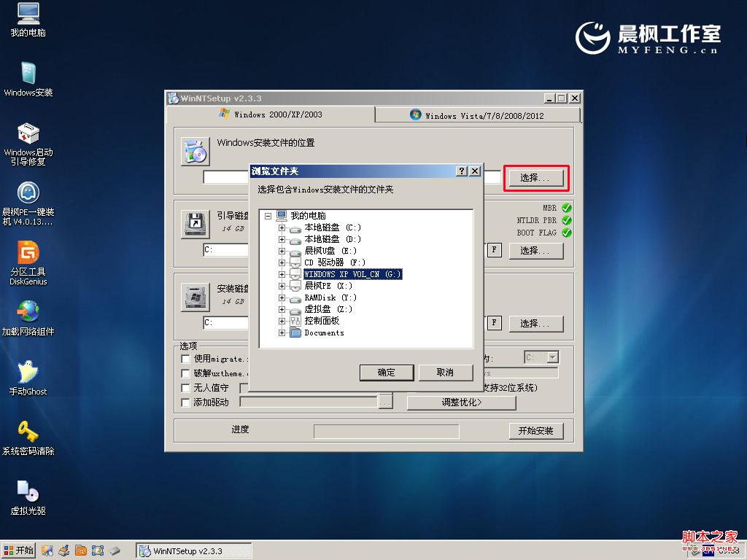This screenshot has height=560, width=747.
Task: Open the C: drive letter dropdown in options
Action: (x=553, y=357)
